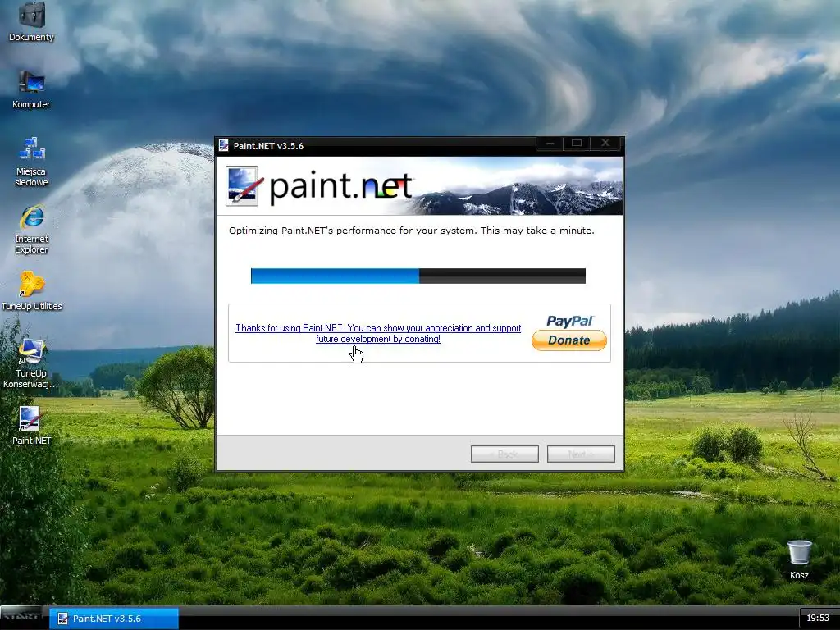Open the donation appreciation hyperlink
Viewport: 840px width, 630px height.
coord(378,333)
